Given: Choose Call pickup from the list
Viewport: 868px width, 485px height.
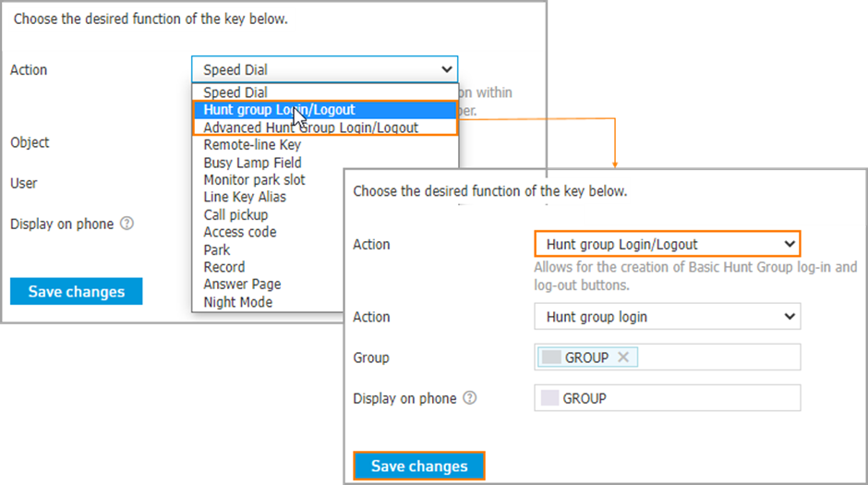Looking at the screenshot, I should 235,215.
